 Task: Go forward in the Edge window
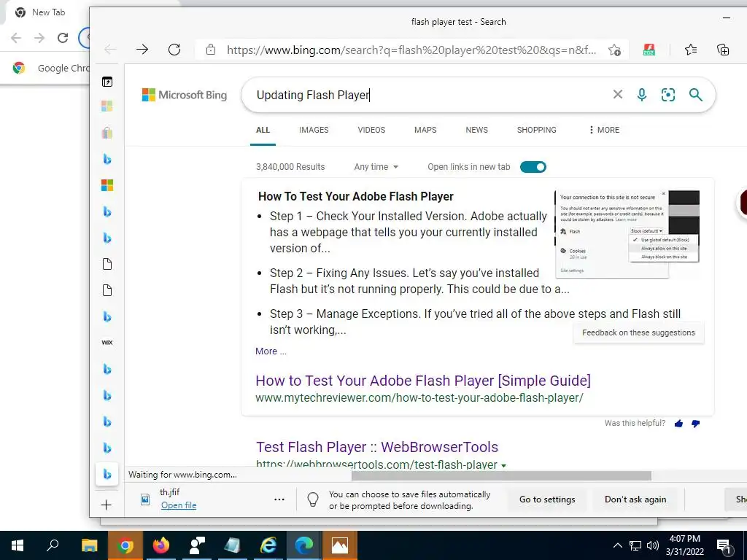(x=142, y=50)
